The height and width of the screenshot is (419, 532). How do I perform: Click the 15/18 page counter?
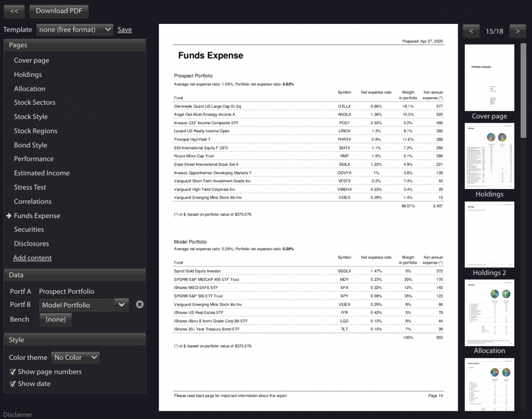(495, 31)
